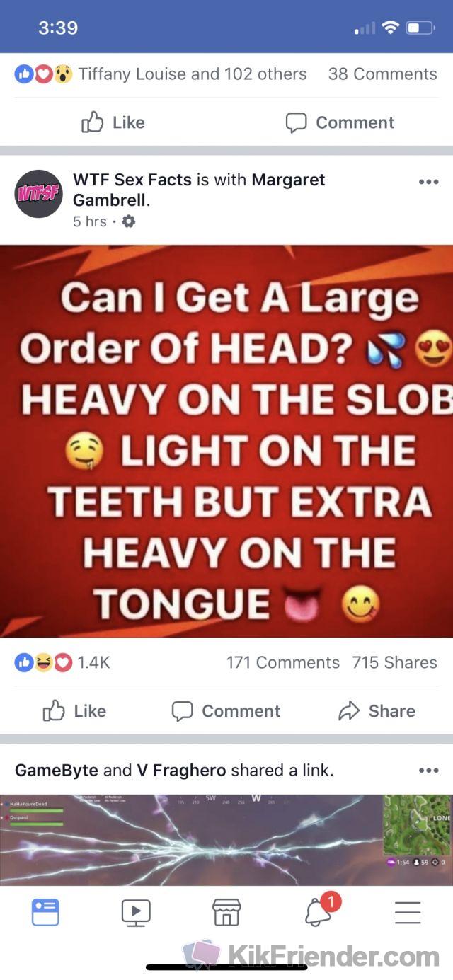The width and height of the screenshot is (453, 980).
Task: Open options dots on GameByte shared link
Action: [428, 771]
